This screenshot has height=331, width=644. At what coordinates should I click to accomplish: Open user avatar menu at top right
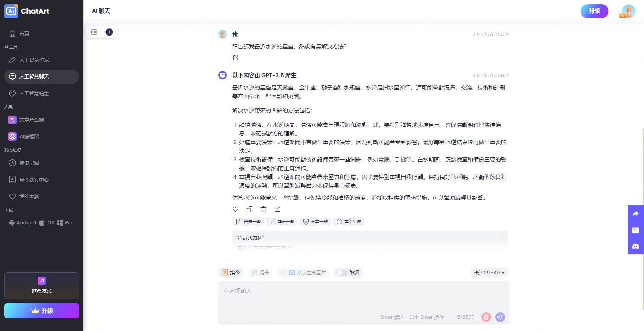(628, 11)
